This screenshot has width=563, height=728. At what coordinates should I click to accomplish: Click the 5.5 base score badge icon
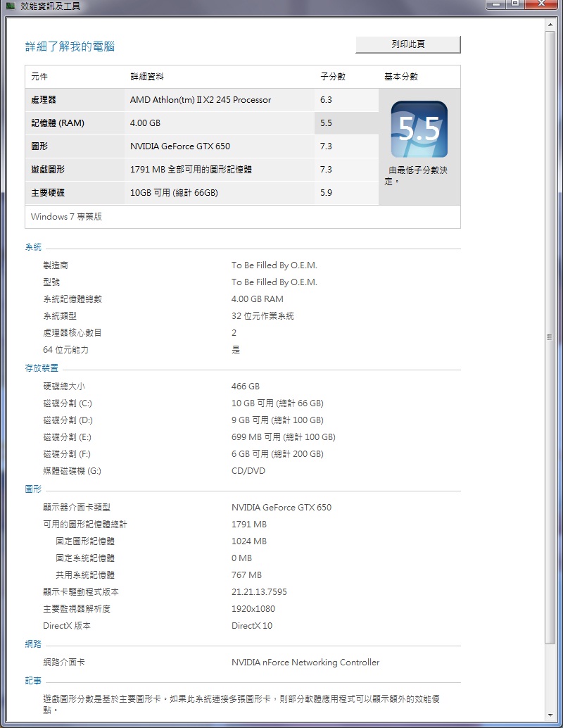click(x=419, y=130)
